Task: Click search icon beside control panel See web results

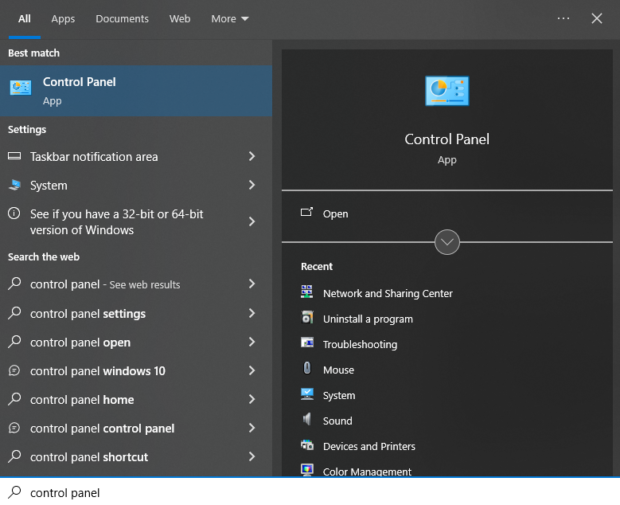Action: coord(15,283)
